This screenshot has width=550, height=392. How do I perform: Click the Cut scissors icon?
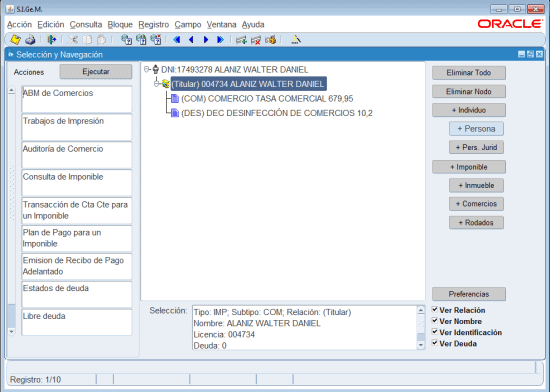(72, 40)
